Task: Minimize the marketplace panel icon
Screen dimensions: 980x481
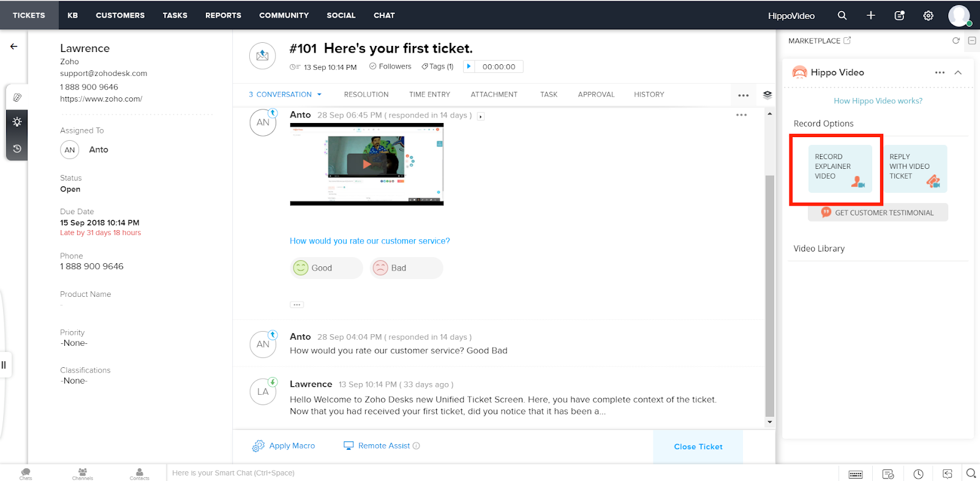Action: [972, 40]
